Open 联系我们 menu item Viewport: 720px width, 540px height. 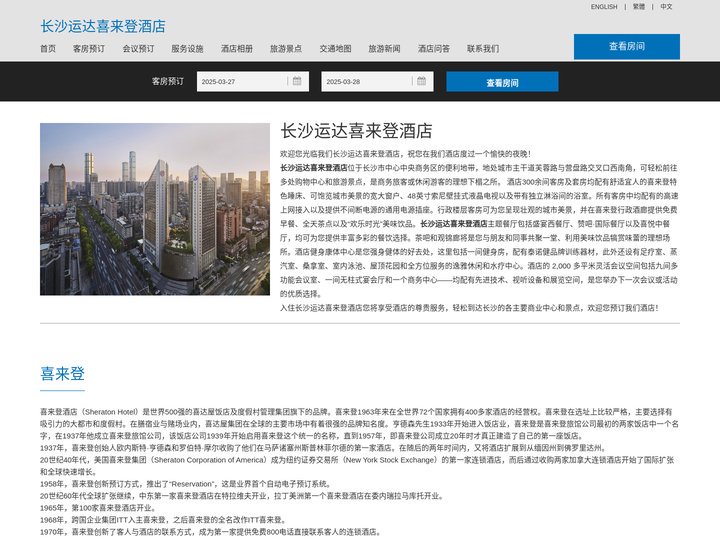click(483, 49)
